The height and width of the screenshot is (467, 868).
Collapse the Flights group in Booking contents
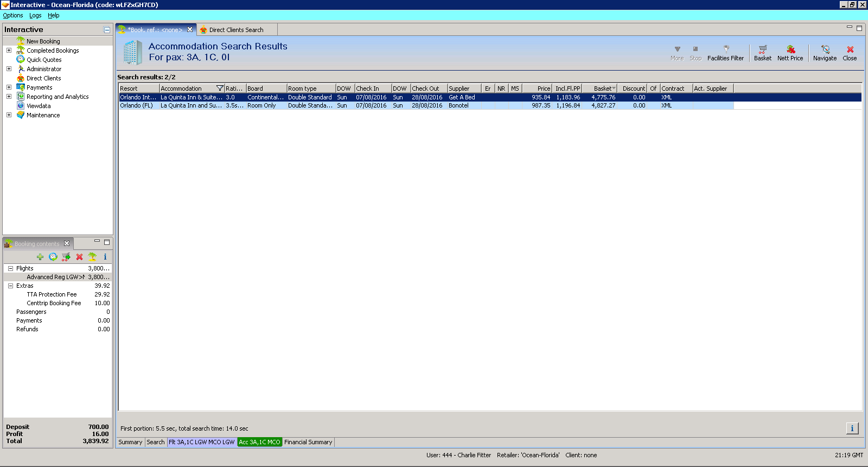coord(10,268)
